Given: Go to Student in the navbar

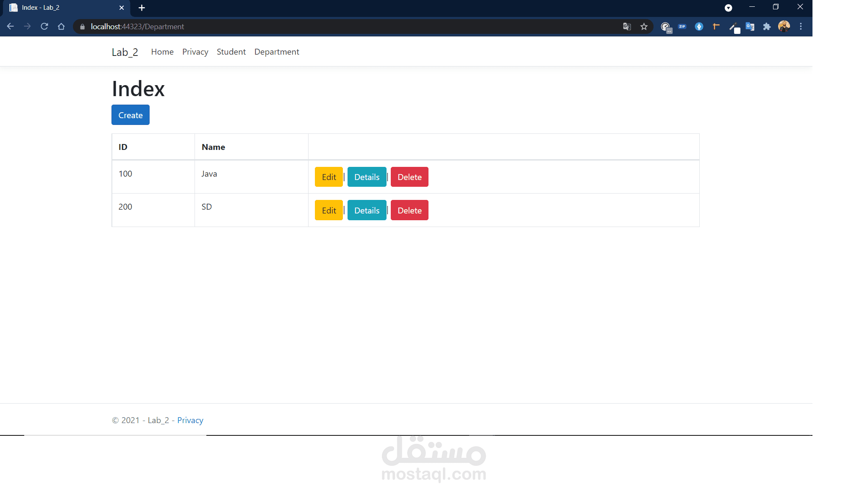Looking at the screenshot, I should click(231, 52).
